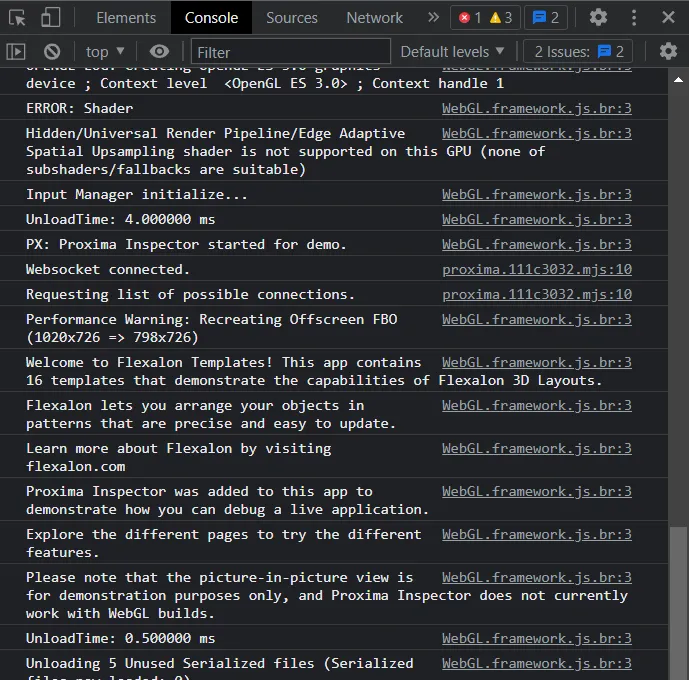Image resolution: width=689 pixels, height=680 pixels.
Task: Expand more tabs chevron
Action: [433, 18]
